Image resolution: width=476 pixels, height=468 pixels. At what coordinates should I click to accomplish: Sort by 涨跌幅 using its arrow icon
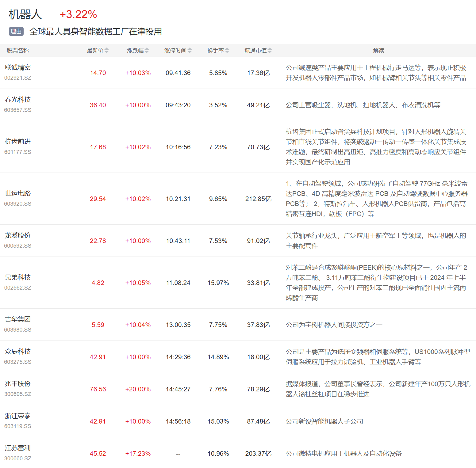[147, 51]
